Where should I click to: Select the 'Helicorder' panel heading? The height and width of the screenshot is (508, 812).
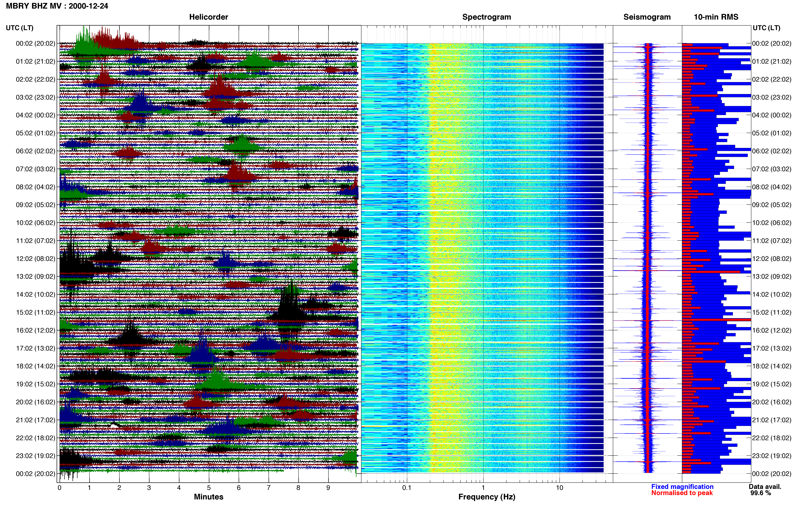click(209, 17)
